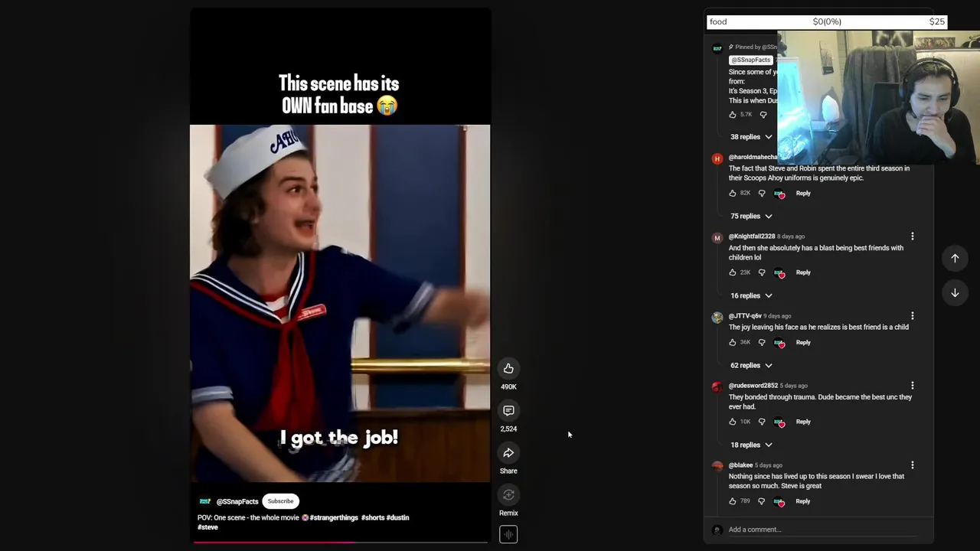Share this Short

coord(508,453)
